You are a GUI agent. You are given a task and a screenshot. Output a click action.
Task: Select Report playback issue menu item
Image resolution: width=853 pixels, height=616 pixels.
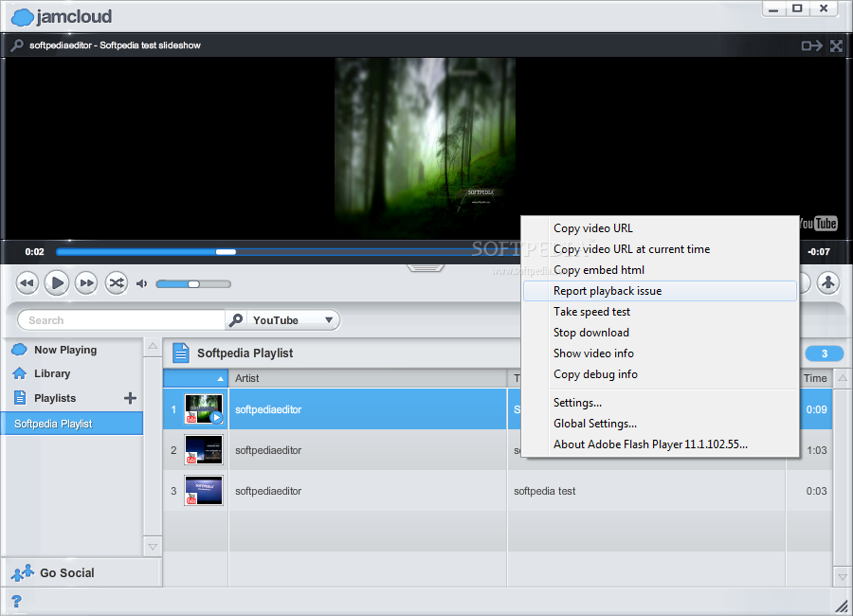[x=660, y=291]
